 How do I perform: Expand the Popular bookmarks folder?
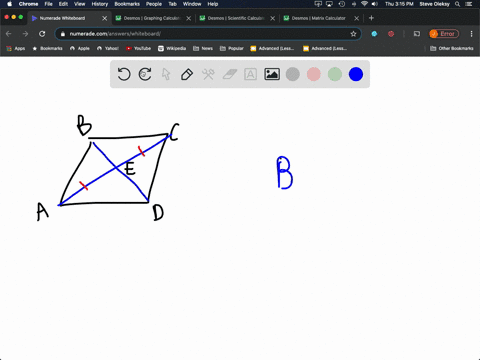232,48
